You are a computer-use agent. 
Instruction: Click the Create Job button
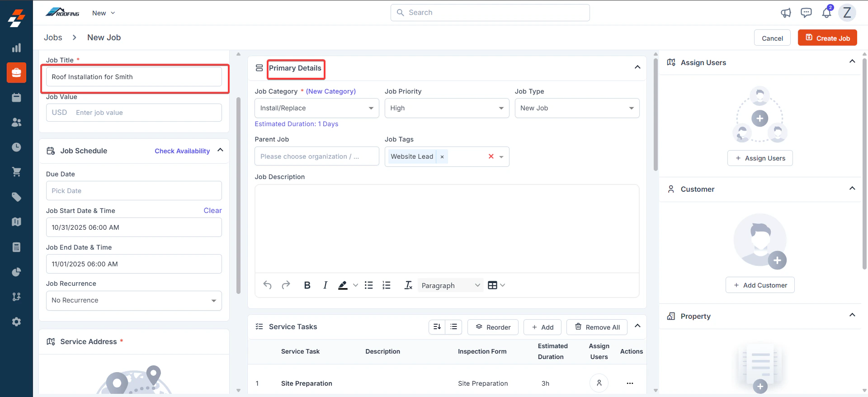click(x=827, y=38)
